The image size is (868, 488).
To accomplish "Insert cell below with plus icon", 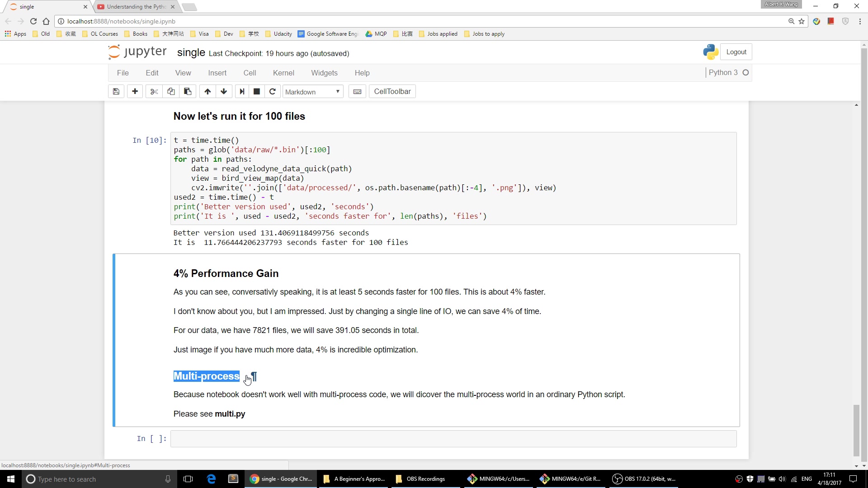I will coord(135,92).
